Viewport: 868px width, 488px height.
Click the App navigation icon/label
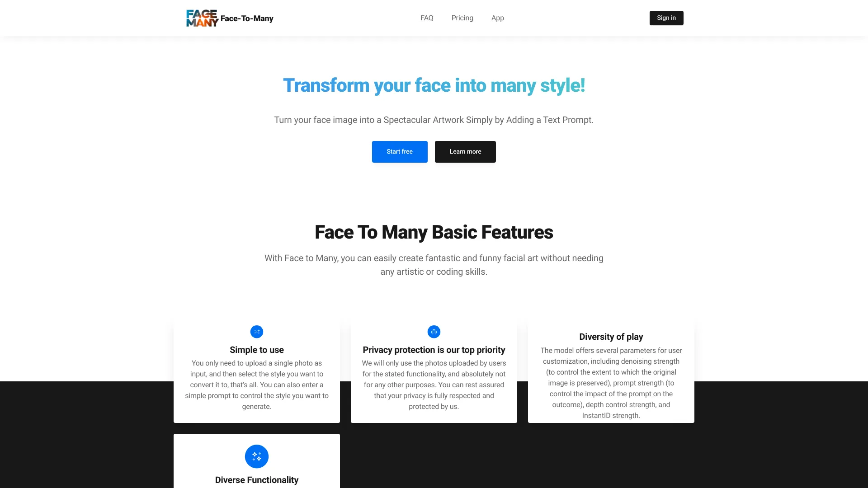click(x=497, y=18)
